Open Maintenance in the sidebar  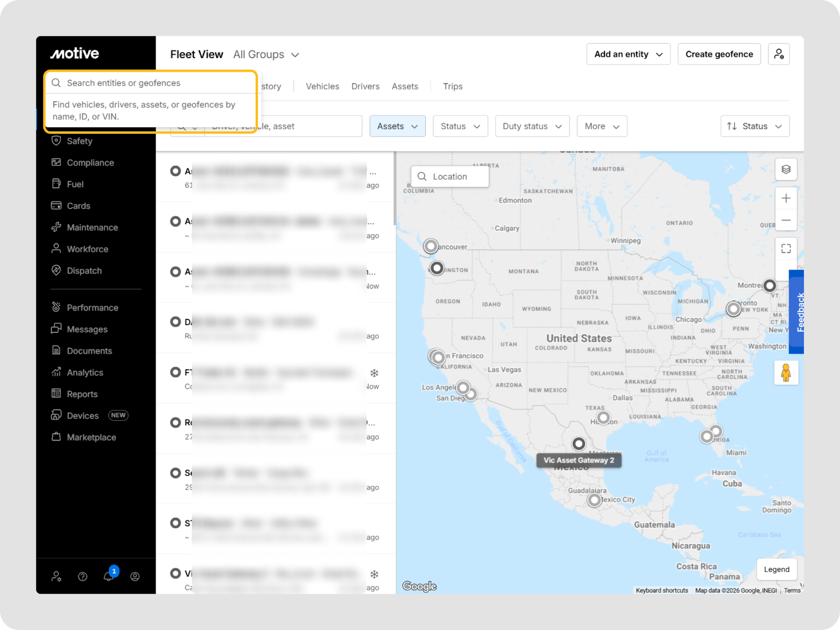click(92, 227)
